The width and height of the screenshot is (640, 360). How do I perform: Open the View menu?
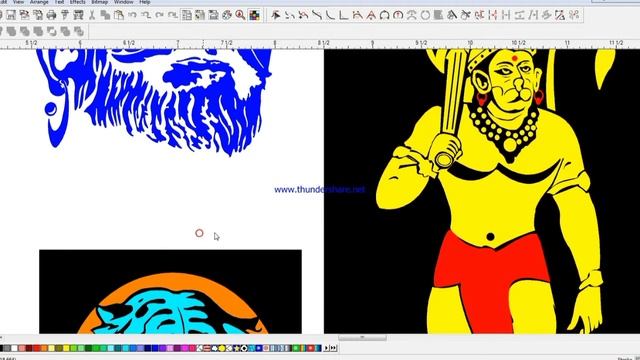(x=18, y=2)
